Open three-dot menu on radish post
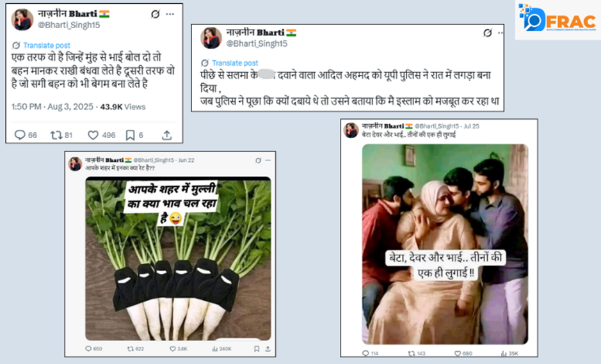This screenshot has height=364, width=601. click(x=268, y=160)
